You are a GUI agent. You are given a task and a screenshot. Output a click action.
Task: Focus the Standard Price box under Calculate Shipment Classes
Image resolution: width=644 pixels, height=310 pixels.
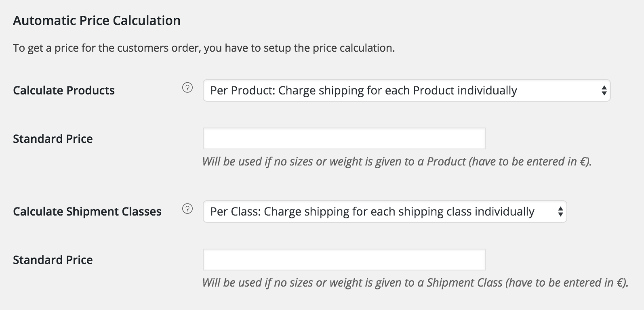[x=343, y=260]
